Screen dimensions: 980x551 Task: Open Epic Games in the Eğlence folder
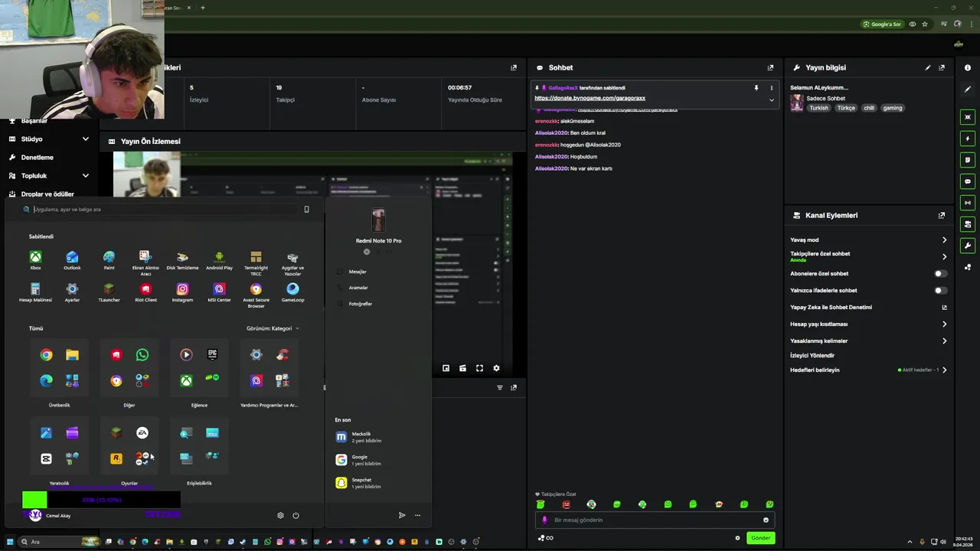coord(212,354)
